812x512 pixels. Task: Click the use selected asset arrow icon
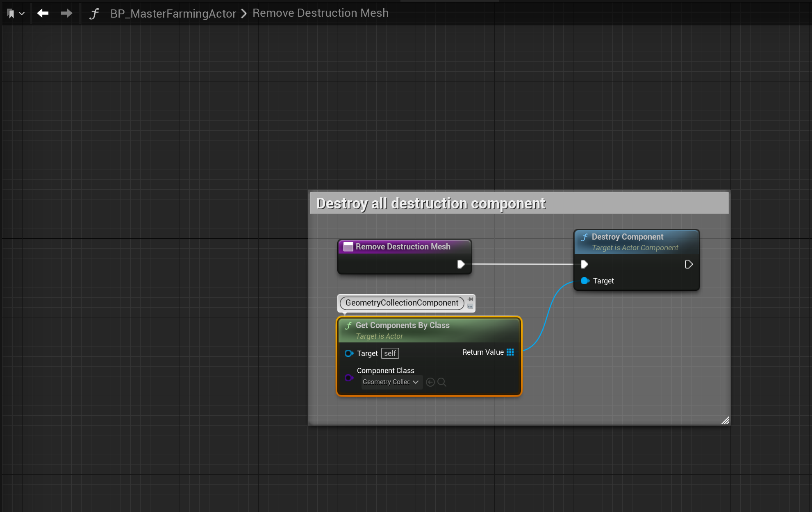point(430,382)
